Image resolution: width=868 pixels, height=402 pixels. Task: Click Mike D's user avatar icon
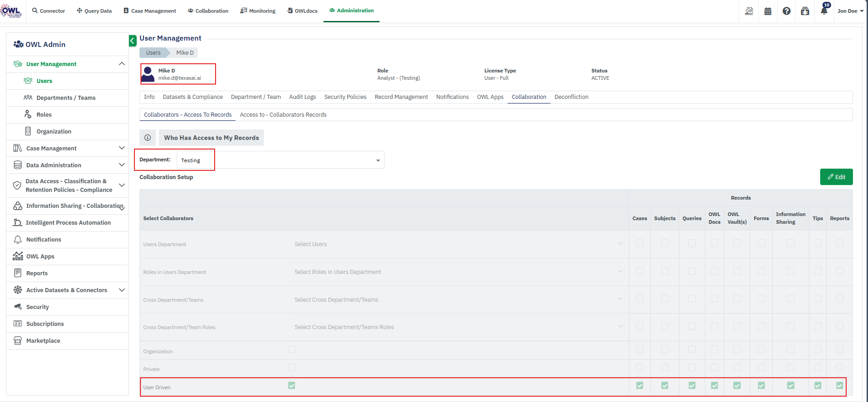[148, 74]
